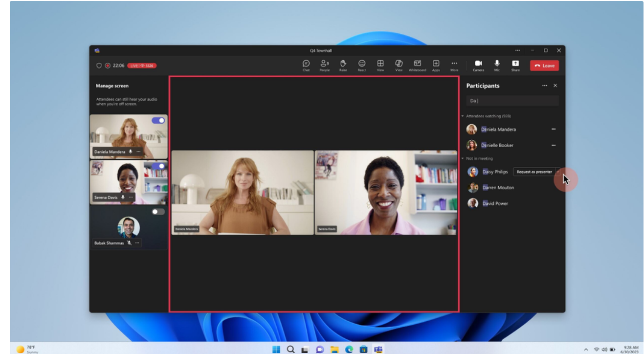Open more options on Serena Davis's tile

point(131,197)
